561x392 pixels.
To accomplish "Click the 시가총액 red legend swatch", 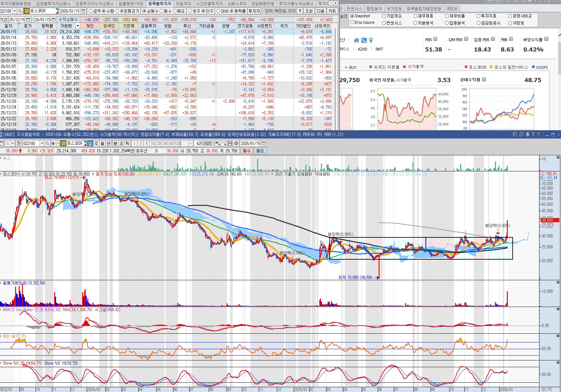I will pyautogui.click(x=405, y=67).
